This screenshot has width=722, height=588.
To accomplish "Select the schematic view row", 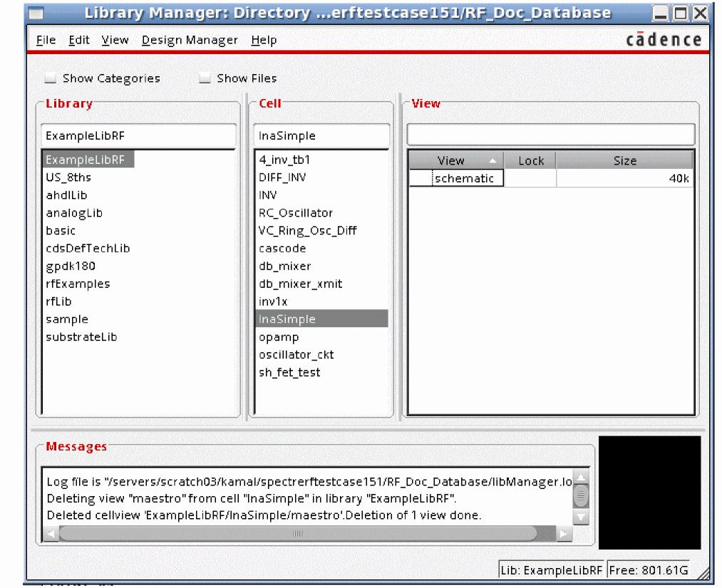I will coord(551,178).
